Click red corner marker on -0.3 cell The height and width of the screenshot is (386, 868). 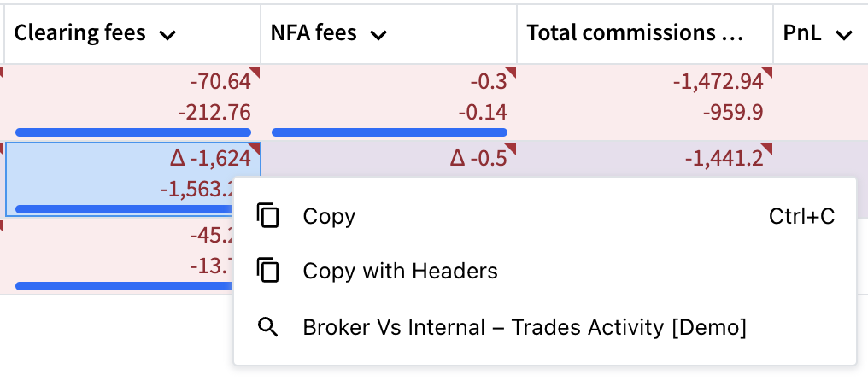tap(510, 72)
